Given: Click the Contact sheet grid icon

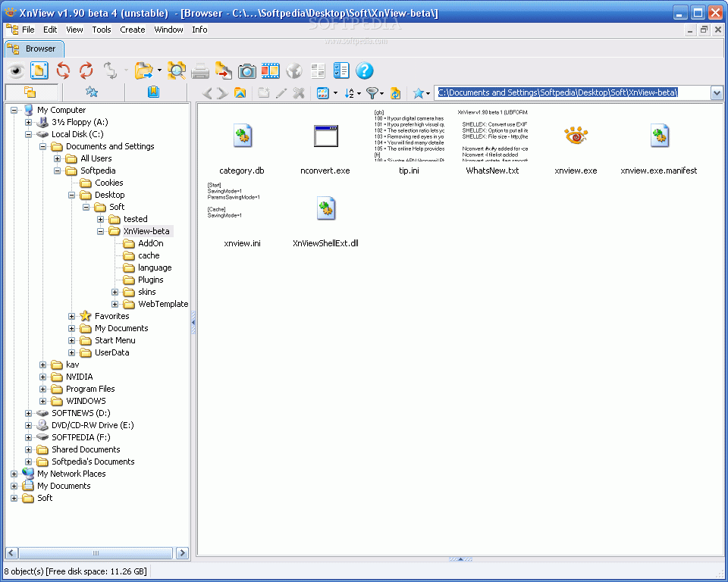Looking at the screenshot, I should [318, 71].
